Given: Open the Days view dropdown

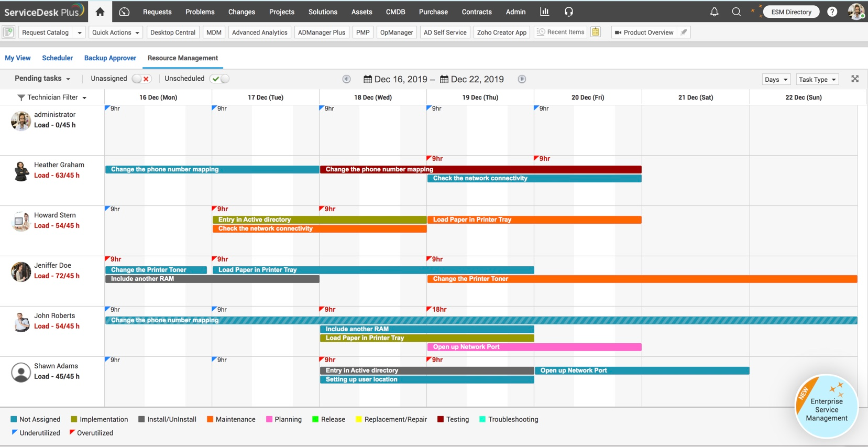Looking at the screenshot, I should [776, 80].
